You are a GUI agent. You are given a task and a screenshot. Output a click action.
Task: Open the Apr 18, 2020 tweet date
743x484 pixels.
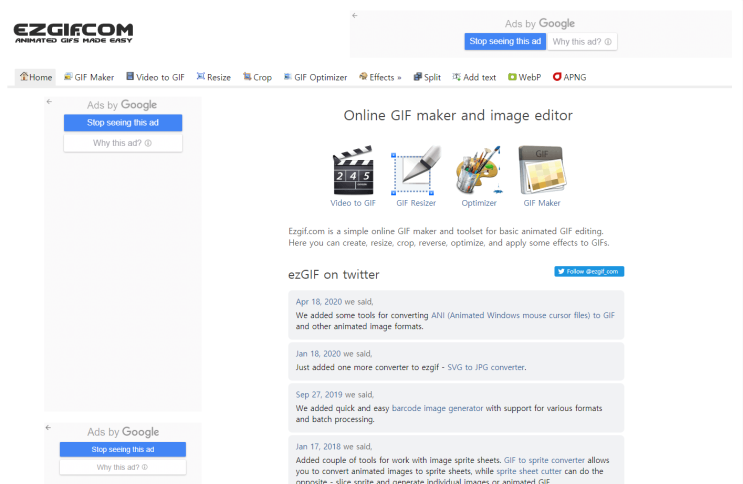[318, 302]
